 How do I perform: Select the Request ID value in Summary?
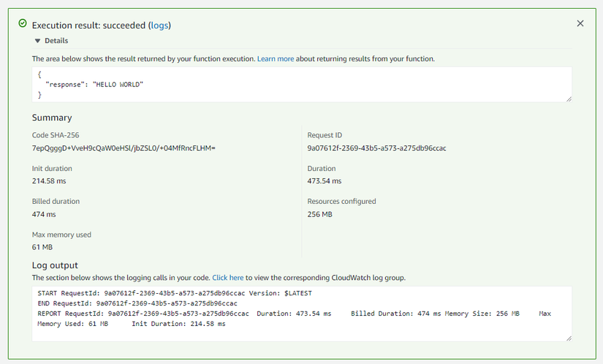(376, 148)
